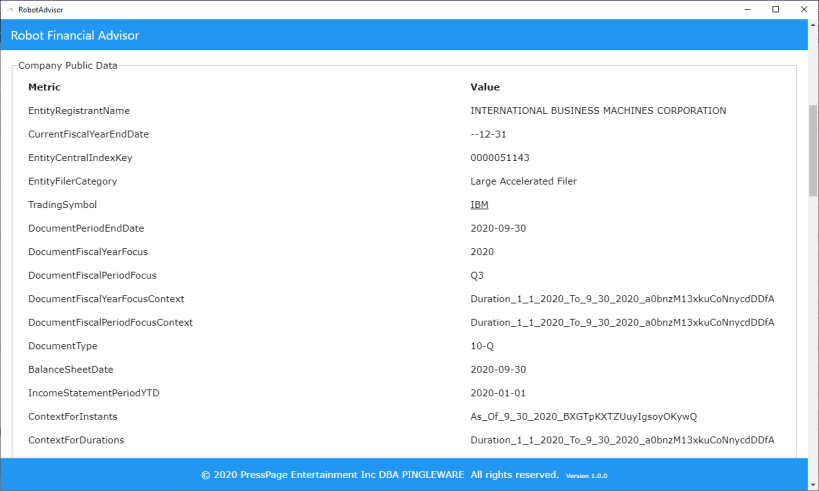Select the BalanceSheetDate label
819x491 pixels.
coord(71,369)
